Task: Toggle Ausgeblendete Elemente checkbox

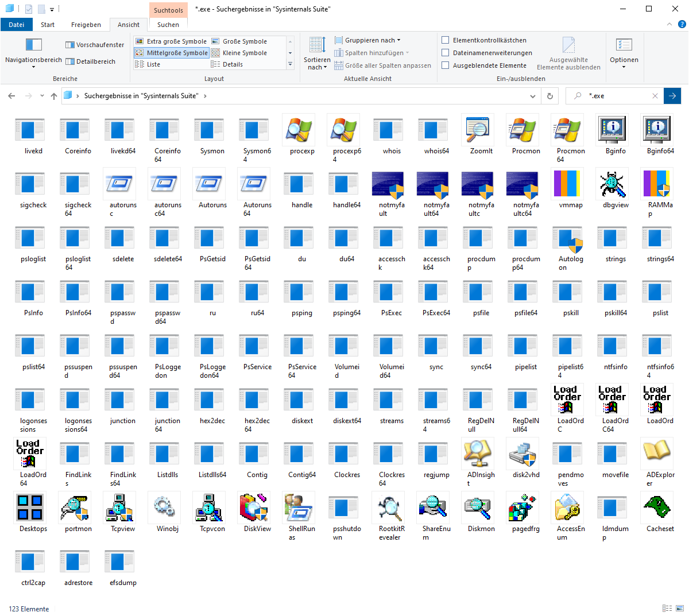Action: 445,65
